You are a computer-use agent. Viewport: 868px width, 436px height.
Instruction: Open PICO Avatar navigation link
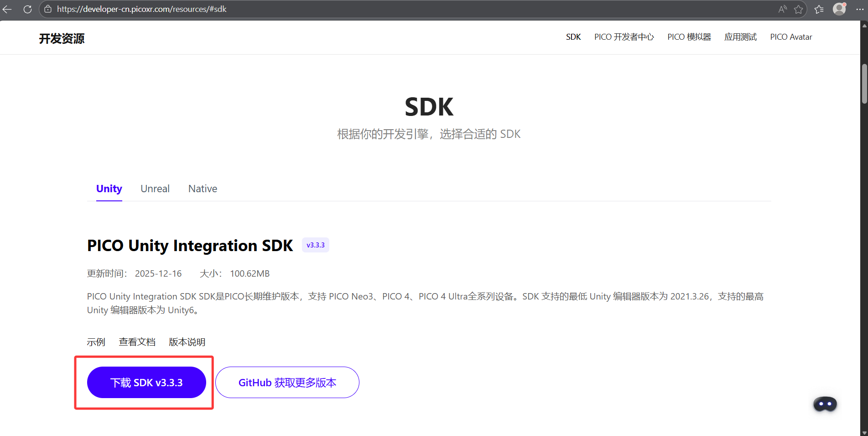[x=791, y=37]
